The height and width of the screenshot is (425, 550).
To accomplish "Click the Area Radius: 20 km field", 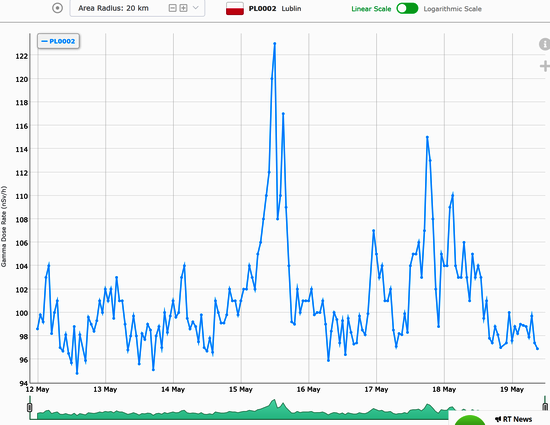I will pyautogui.click(x=137, y=8).
